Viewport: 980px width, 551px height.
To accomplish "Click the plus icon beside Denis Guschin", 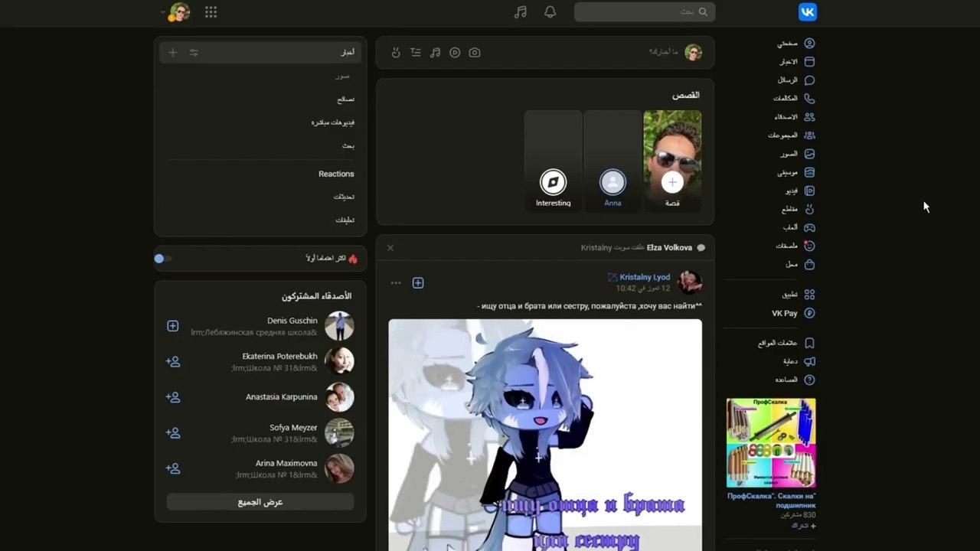I will 173,326.
